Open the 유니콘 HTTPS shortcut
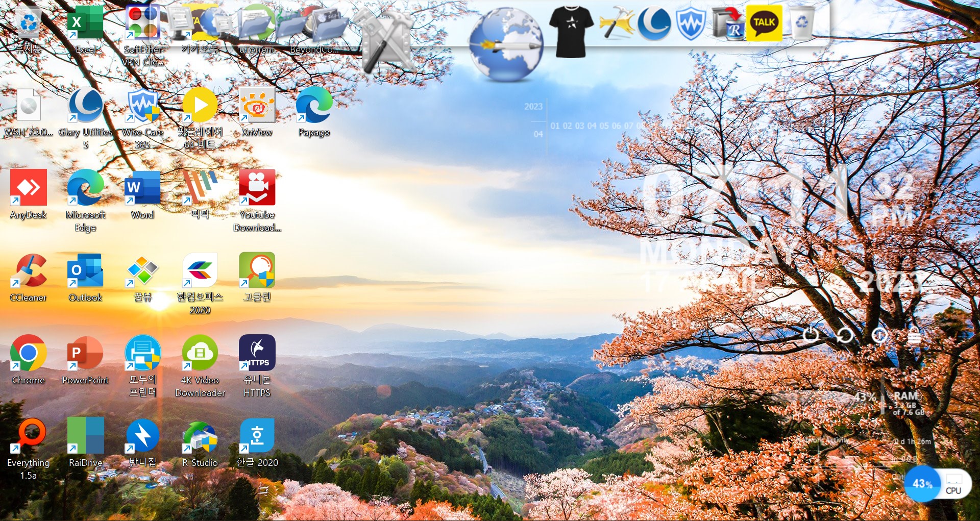Viewport: 980px width, 521px height. (x=257, y=366)
